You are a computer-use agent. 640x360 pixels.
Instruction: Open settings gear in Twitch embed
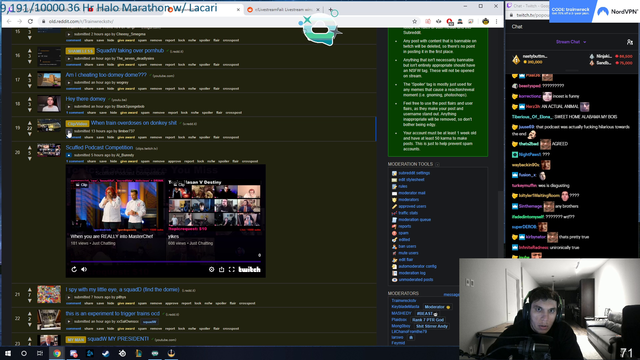[211, 269]
